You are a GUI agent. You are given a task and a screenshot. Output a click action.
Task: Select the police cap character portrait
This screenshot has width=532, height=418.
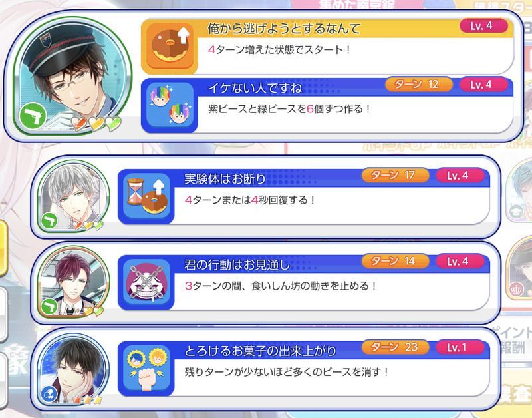coord(72,76)
